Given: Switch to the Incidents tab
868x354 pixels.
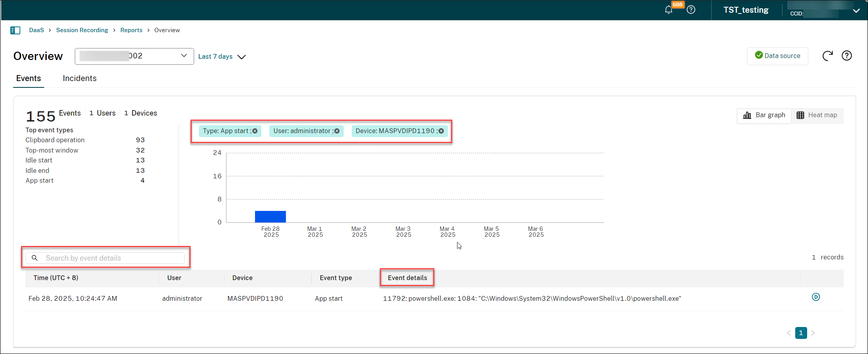Looking at the screenshot, I should click(80, 78).
